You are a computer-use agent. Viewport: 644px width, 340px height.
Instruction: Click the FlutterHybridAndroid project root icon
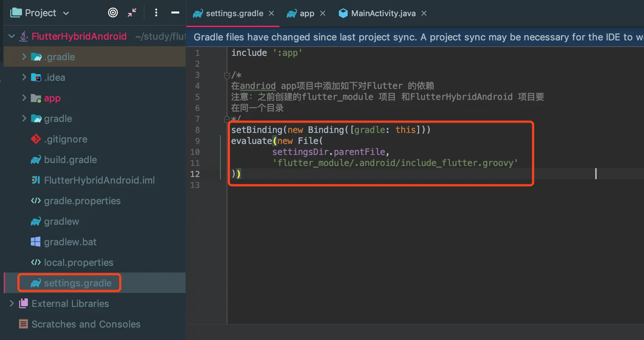pos(23,36)
